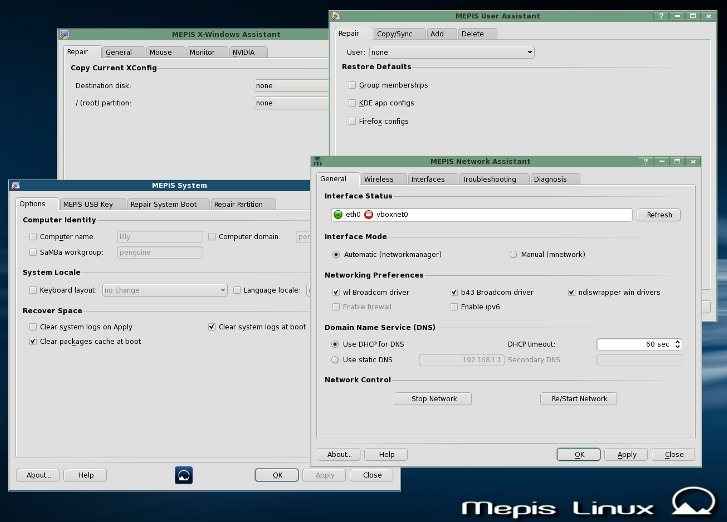Adjust the DHCP timeout spinner arrows

pos(677,344)
